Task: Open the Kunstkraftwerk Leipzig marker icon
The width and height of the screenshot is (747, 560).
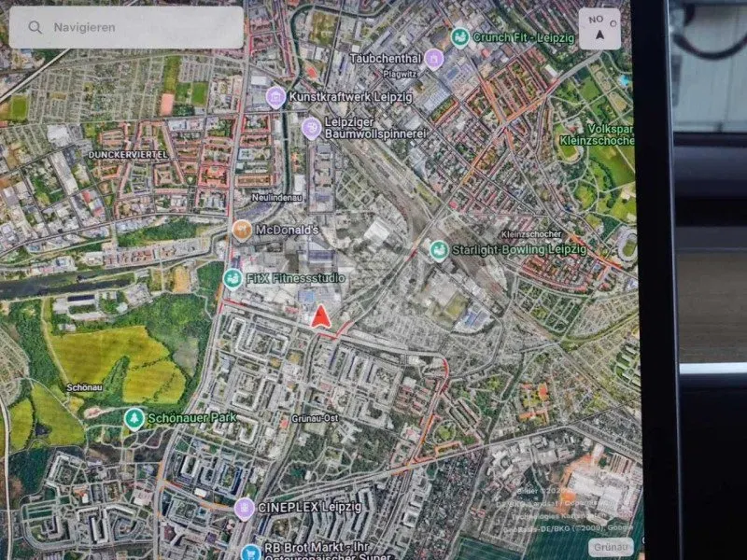Action: point(275,98)
